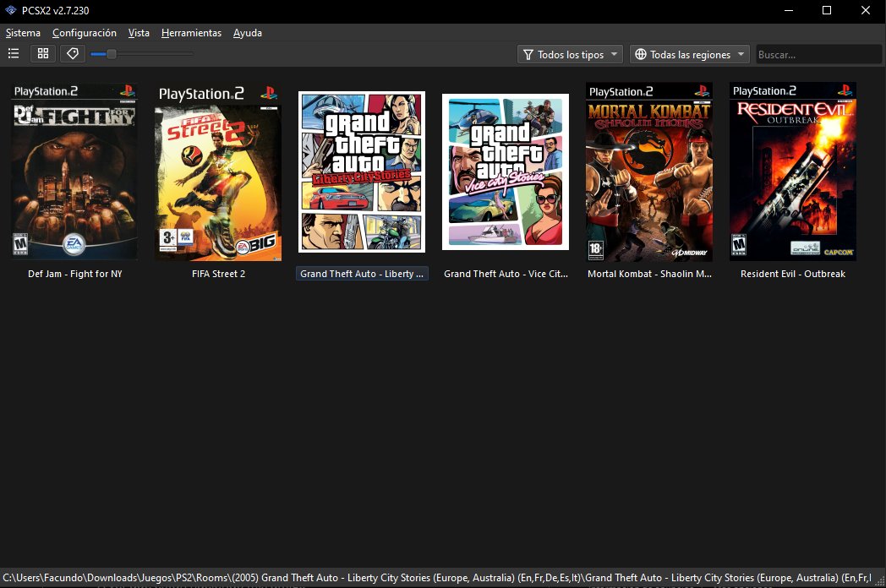Click the 'Grand Theft Auto - Liberty ...' title
Viewport: 886px width, 588px height.
click(362, 274)
